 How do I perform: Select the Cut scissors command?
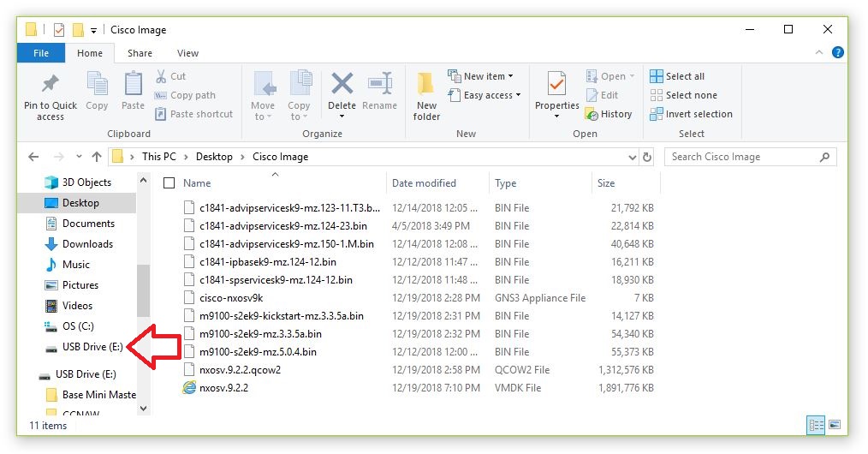(x=170, y=76)
